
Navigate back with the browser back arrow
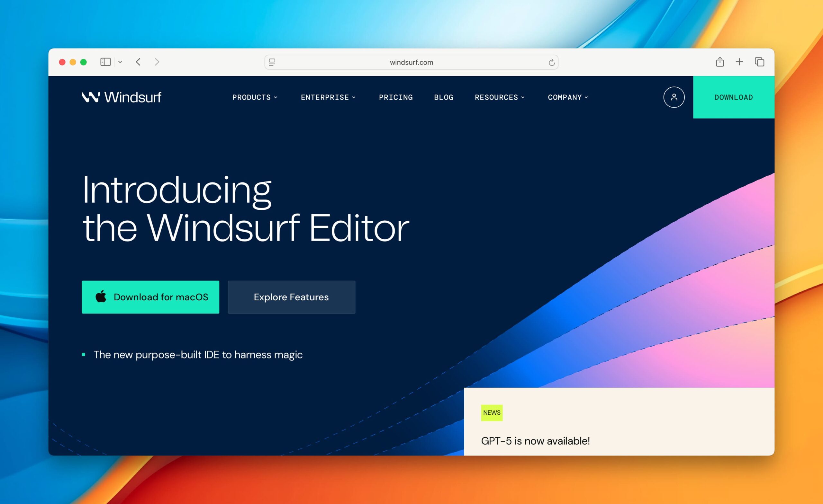(x=139, y=62)
